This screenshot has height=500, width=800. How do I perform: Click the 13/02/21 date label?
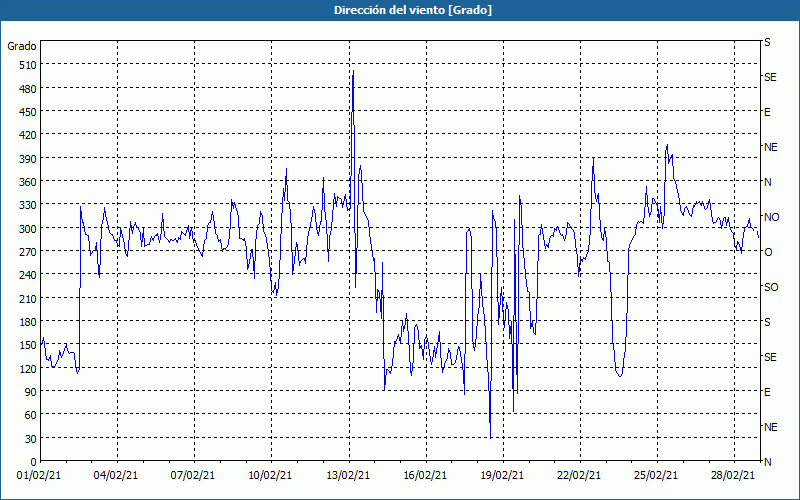pyautogui.click(x=348, y=476)
